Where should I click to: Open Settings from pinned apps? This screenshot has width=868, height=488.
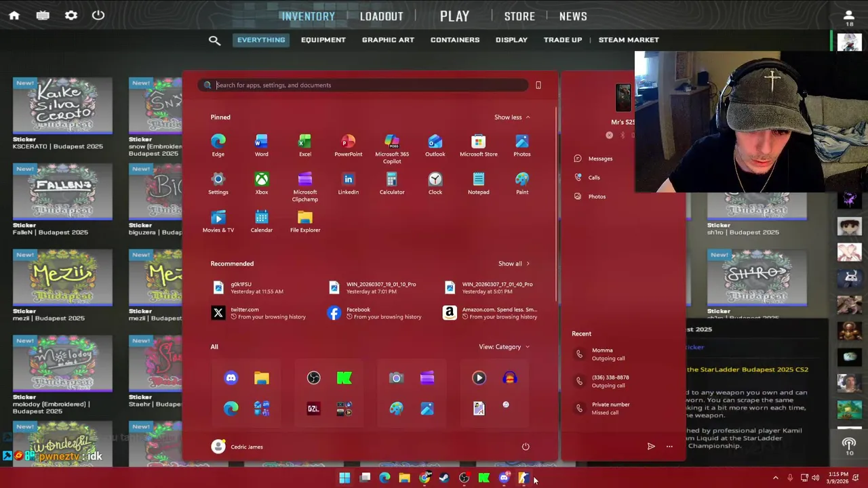coord(218,183)
